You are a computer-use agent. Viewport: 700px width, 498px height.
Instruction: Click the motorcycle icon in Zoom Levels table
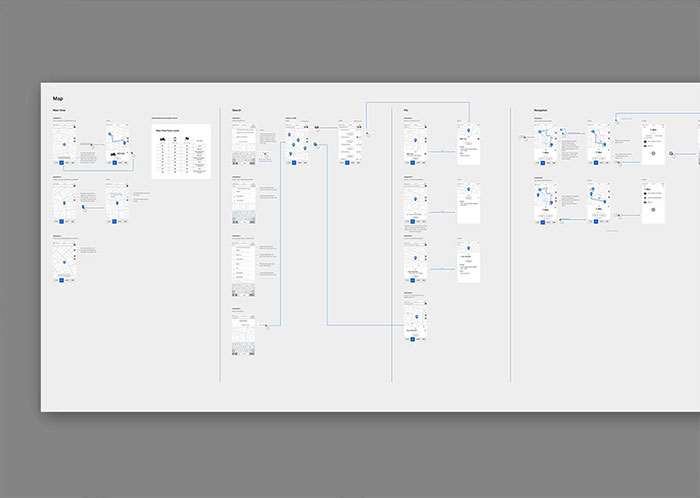click(164, 137)
